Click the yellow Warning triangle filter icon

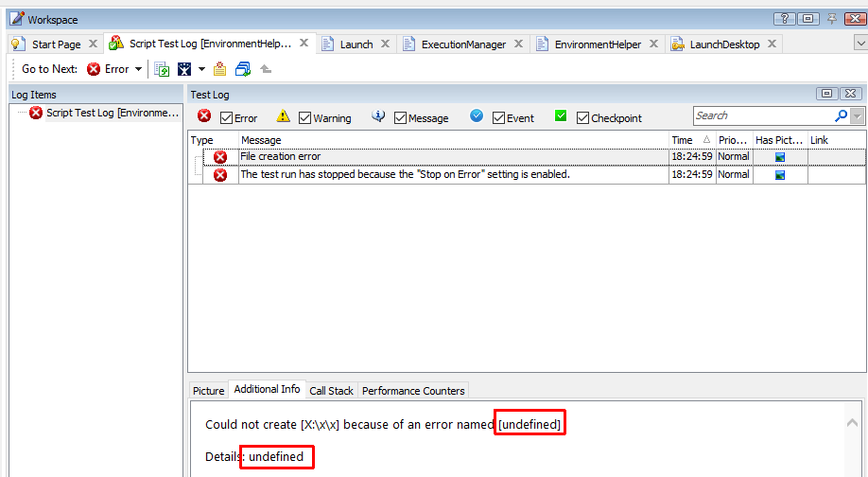[283, 115]
